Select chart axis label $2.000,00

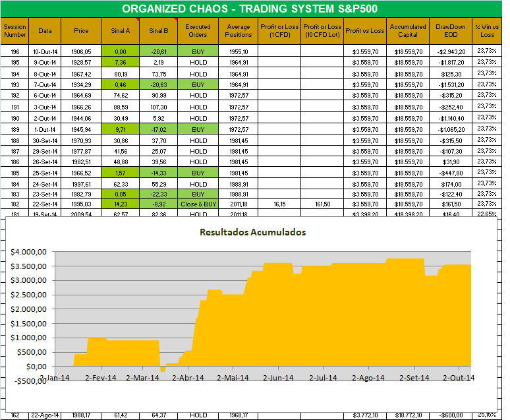(x=28, y=309)
